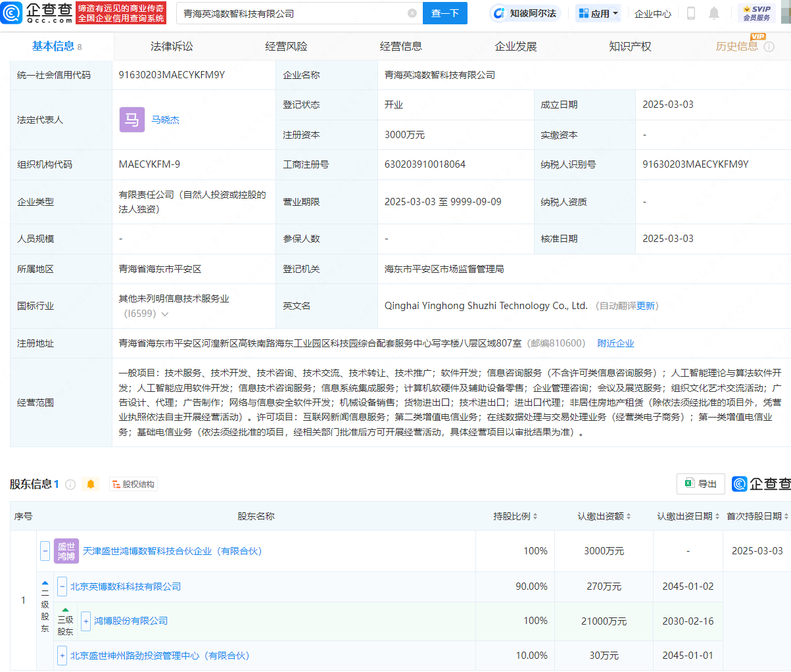This screenshot has width=791, height=672.
Task: Click the 导出 export button
Action: tap(701, 484)
